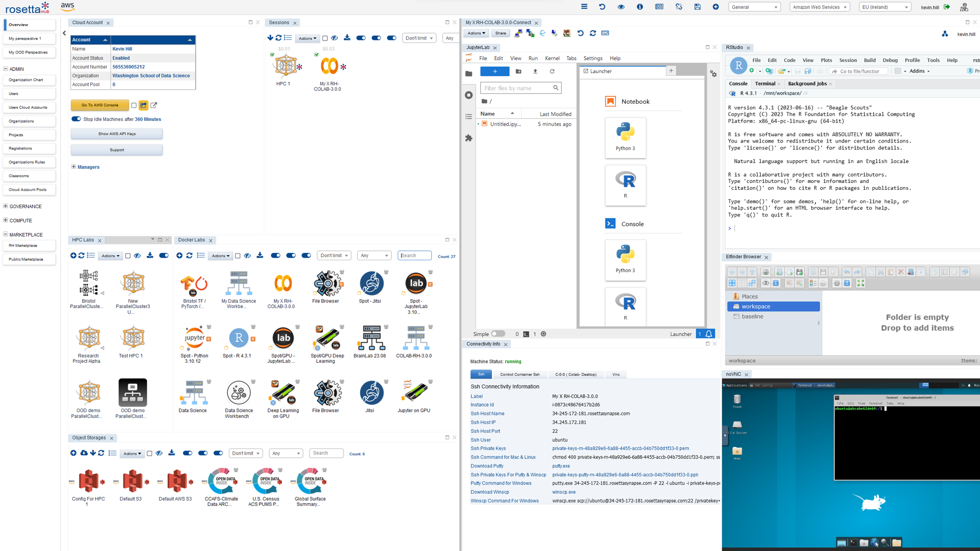The image size is (980, 551).
Task: Toggle Stop Idle Machines after 360 Minutes
Action: point(76,119)
